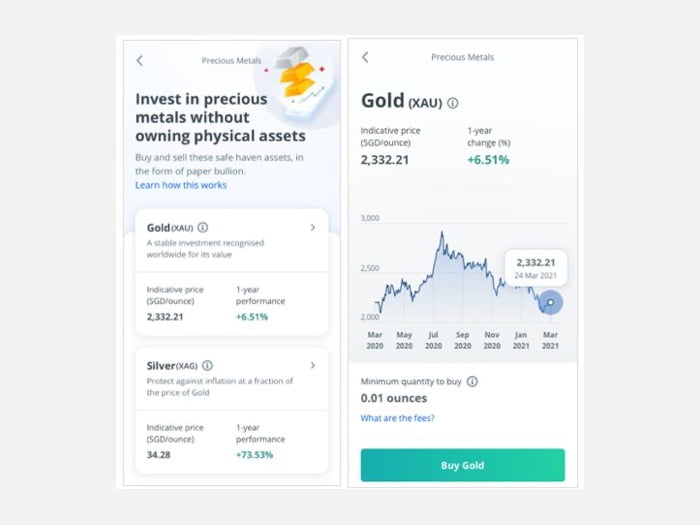Select Jul 2020 on chart axis
This screenshot has width=700, height=525.
pos(433,340)
